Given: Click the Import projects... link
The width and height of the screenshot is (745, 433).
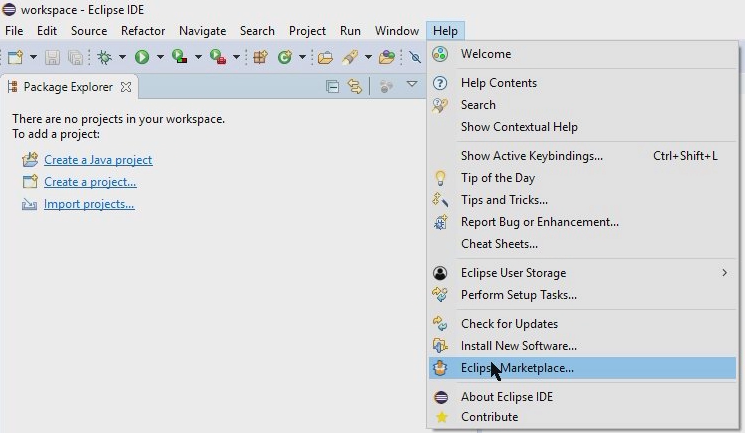Looking at the screenshot, I should tap(89, 204).
